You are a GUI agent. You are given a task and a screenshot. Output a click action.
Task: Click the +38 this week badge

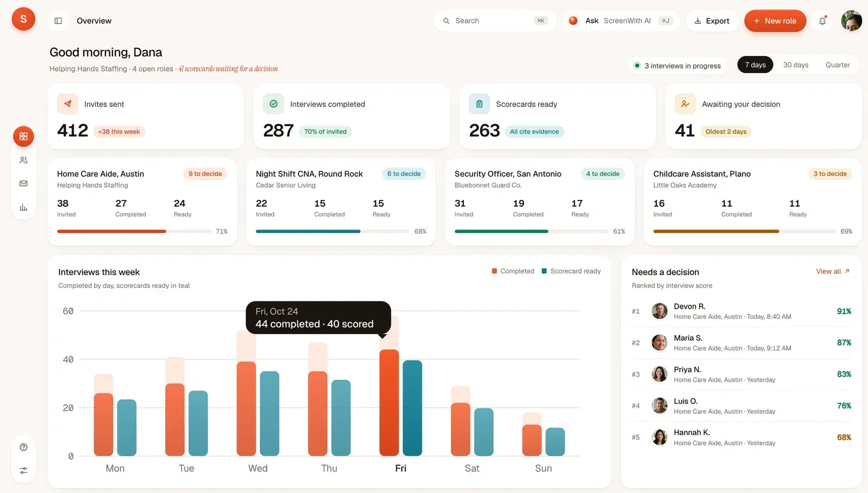coord(119,132)
